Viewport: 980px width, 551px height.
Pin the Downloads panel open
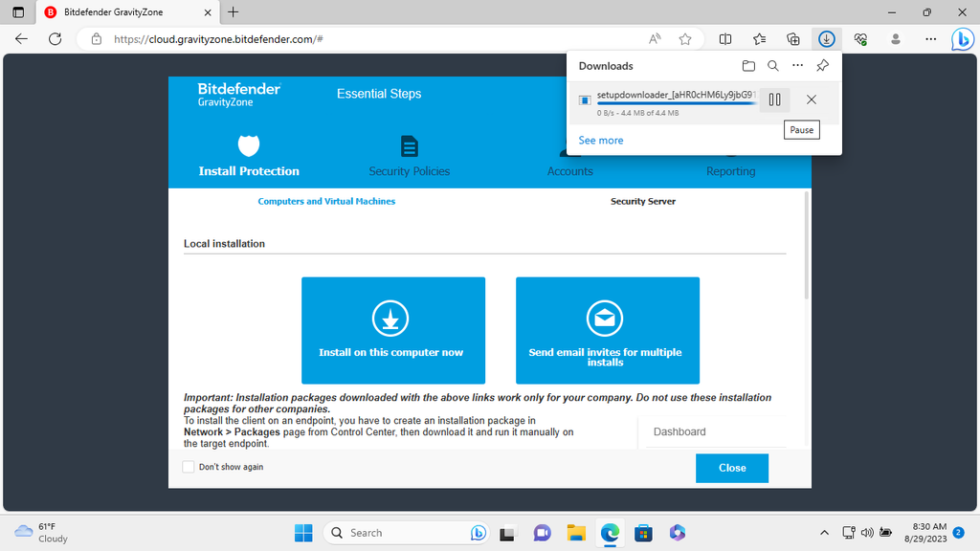[x=821, y=65]
